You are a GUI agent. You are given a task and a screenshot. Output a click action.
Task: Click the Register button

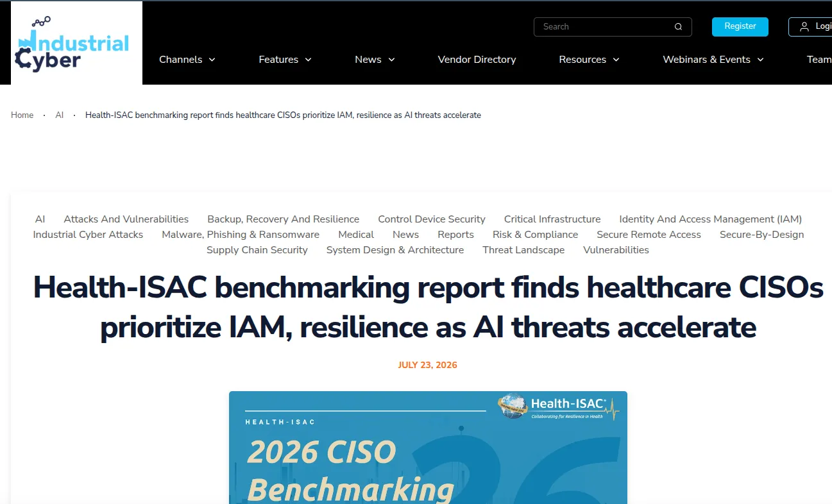(x=740, y=27)
